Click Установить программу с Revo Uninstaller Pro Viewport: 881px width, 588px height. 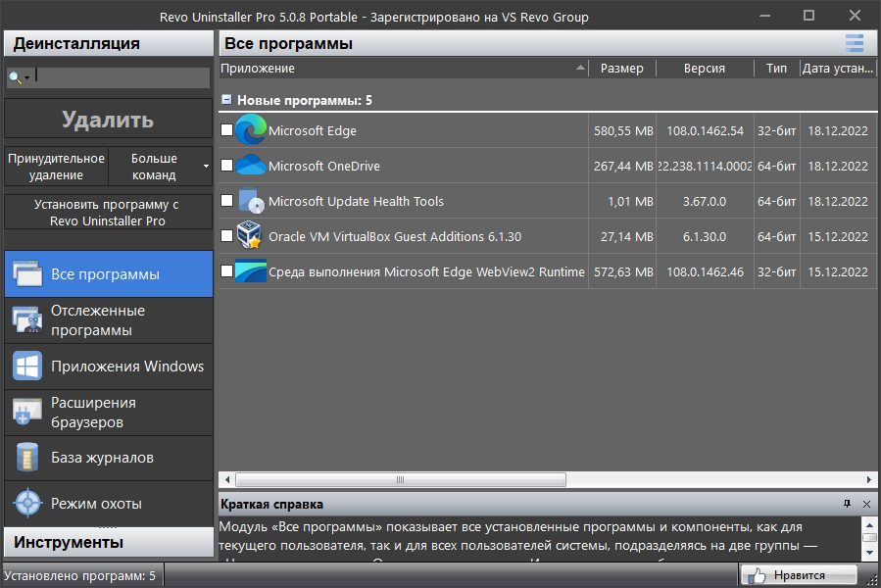pos(109,213)
